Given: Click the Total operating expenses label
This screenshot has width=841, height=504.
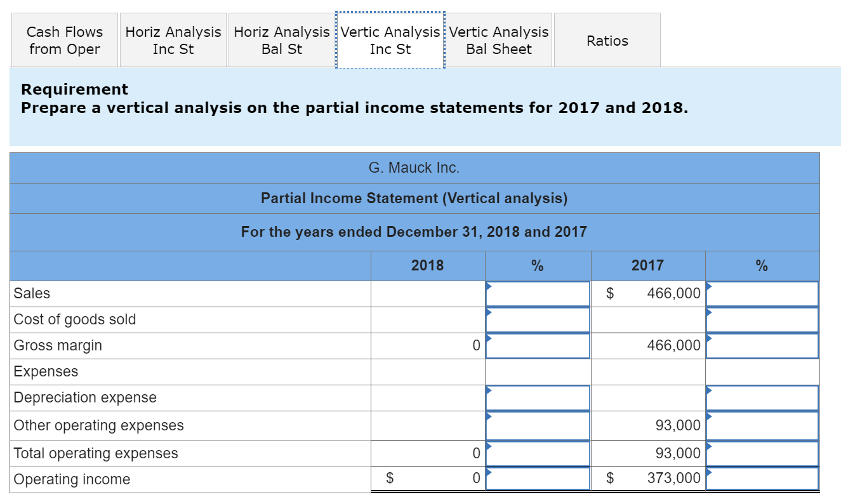Looking at the screenshot, I should (96, 453).
